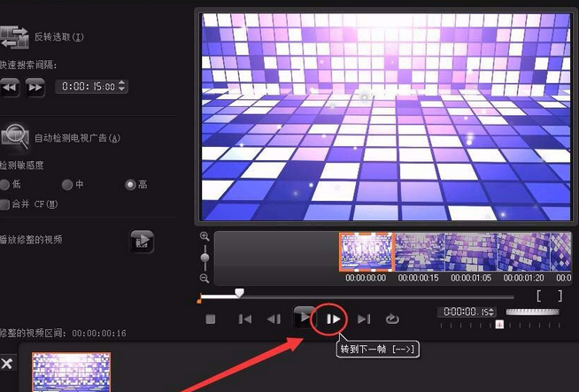Select medium (中) detection sensitivity
Viewport: 579px width, 392px height.
point(66,185)
